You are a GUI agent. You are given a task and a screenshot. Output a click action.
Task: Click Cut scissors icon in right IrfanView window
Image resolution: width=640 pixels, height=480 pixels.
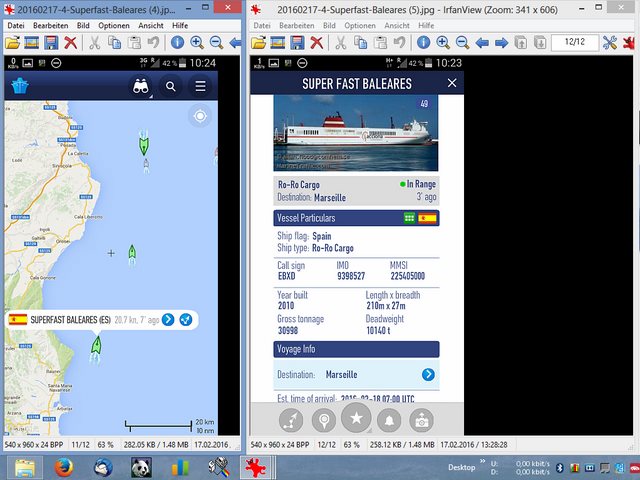point(341,42)
